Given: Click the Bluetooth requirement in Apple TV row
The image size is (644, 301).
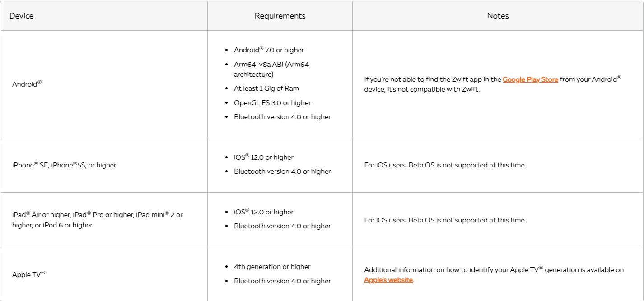Looking at the screenshot, I should click(282, 281).
